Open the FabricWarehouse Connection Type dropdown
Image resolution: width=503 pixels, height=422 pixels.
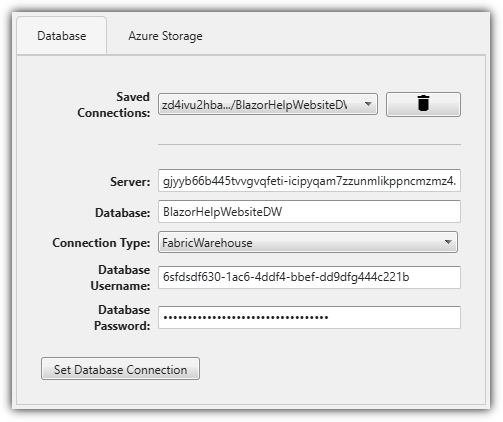308,242
